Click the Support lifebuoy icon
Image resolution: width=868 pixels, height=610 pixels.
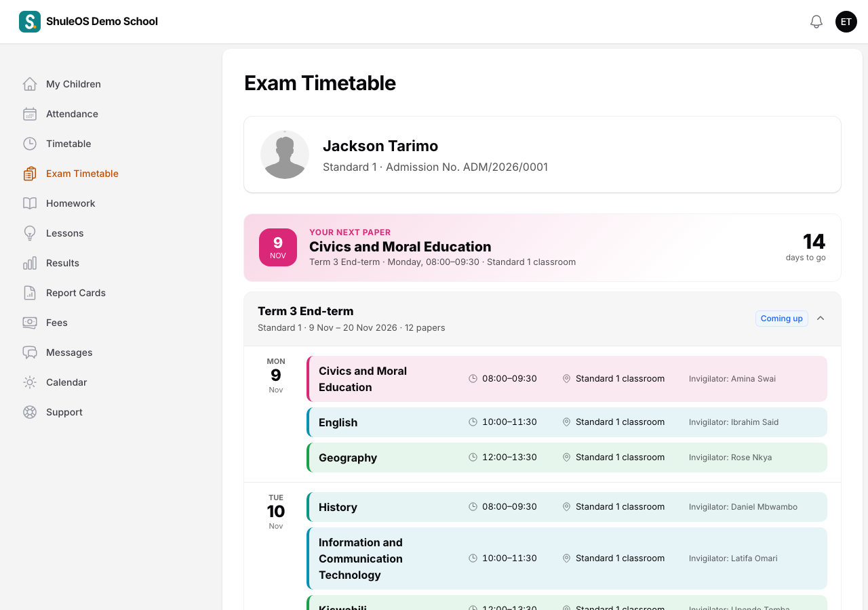[30, 412]
